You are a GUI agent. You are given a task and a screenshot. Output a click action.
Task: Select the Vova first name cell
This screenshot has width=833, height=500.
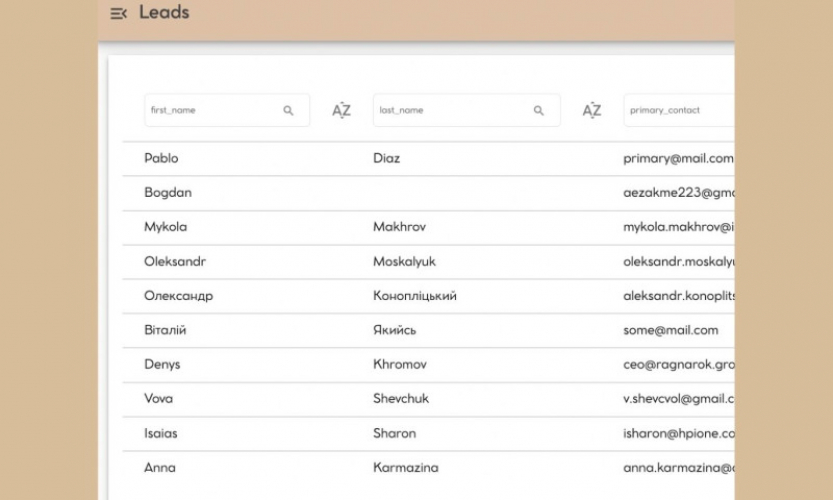click(158, 399)
